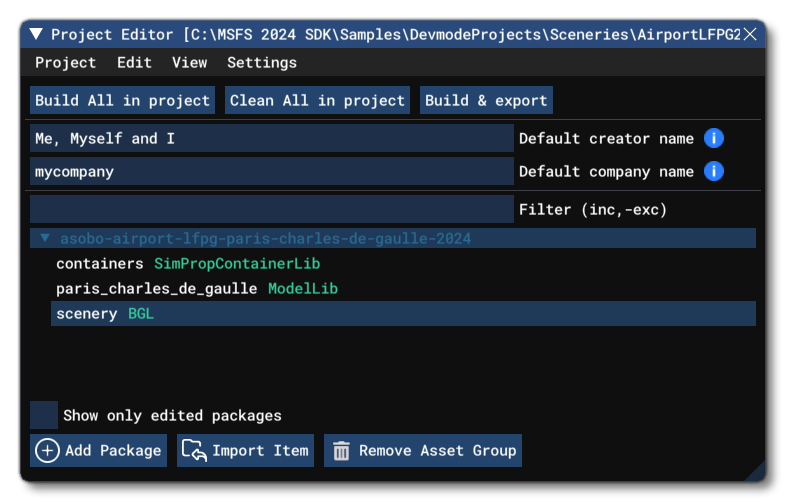Focus the Default creator name field

pyautogui.click(x=272, y=138)
